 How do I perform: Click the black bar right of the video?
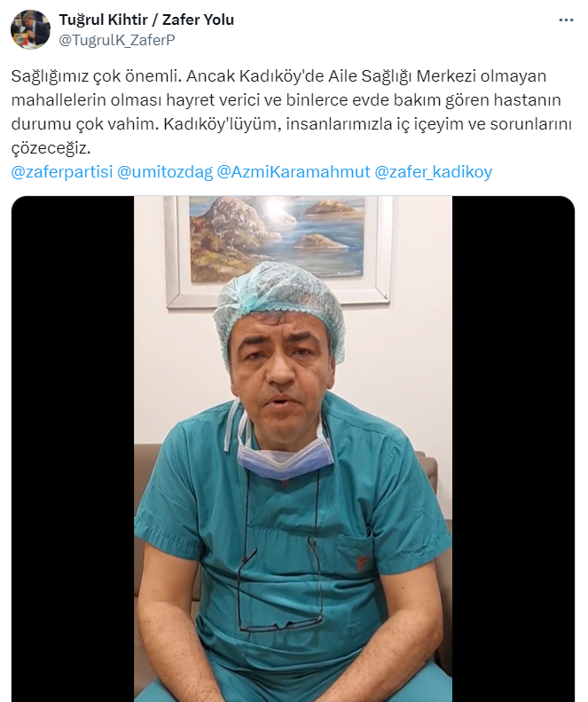pyautogui.click(x=514, y=448)
